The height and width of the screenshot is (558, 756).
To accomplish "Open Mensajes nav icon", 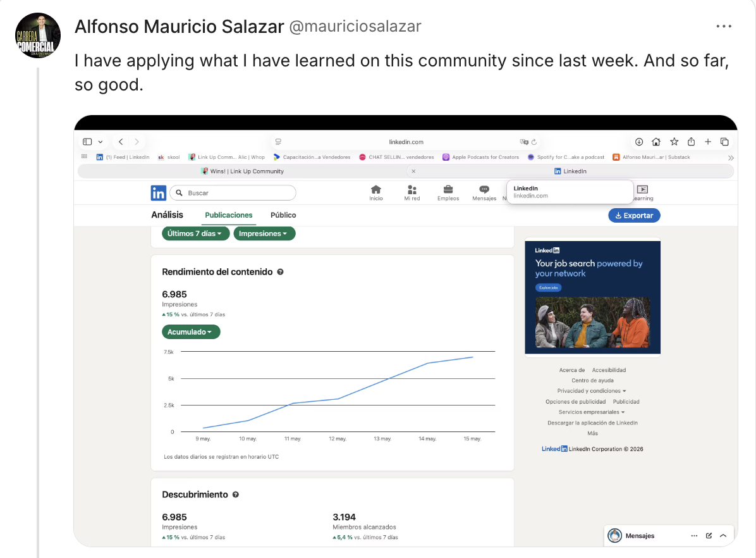I will click(484, 192).
